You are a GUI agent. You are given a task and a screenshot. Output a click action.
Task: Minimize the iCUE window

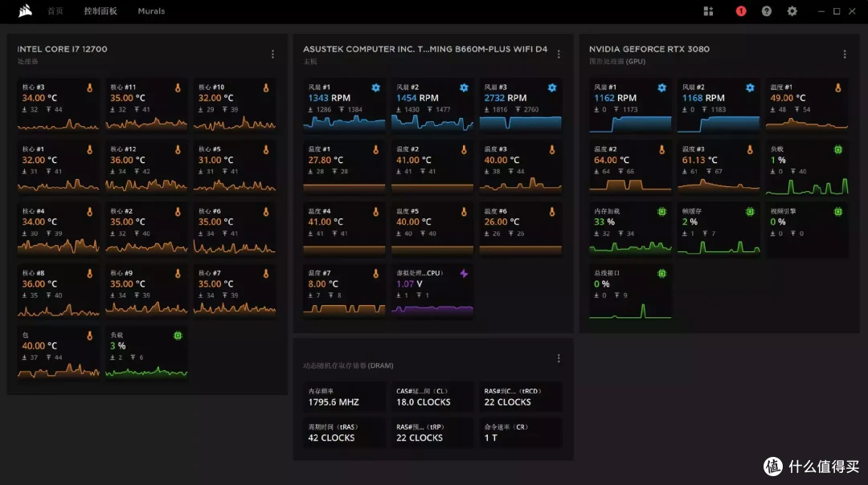click(821, 11)
